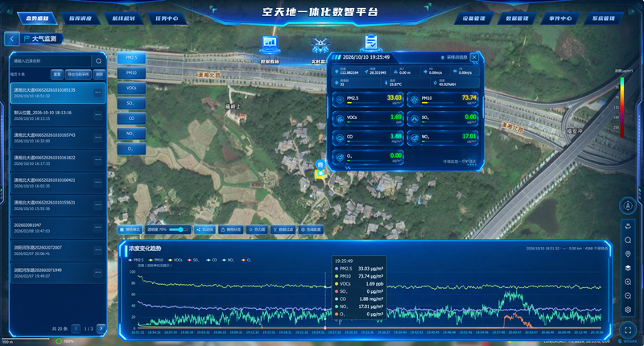644x346 pixels.
Task: Select the NO₂ pollutant layer button
Action: click(x=131, y=134)
